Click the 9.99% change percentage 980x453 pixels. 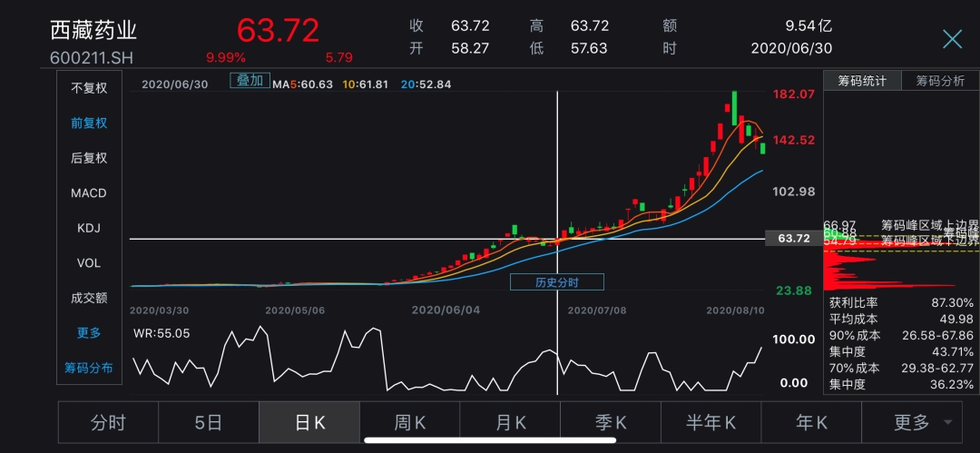[x=226, y=57]
